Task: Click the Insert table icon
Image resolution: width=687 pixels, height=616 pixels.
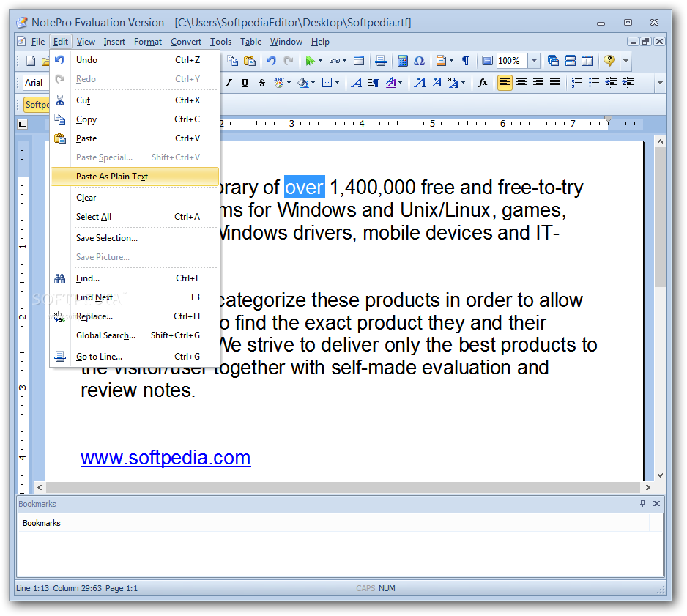Action: click(x=359, y=61)
